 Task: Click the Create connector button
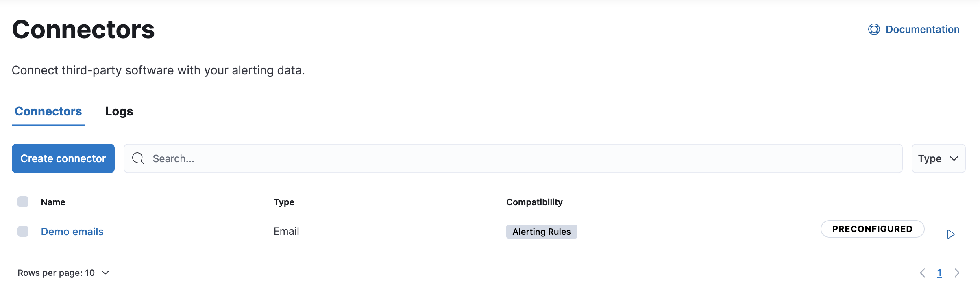(63, 158)
